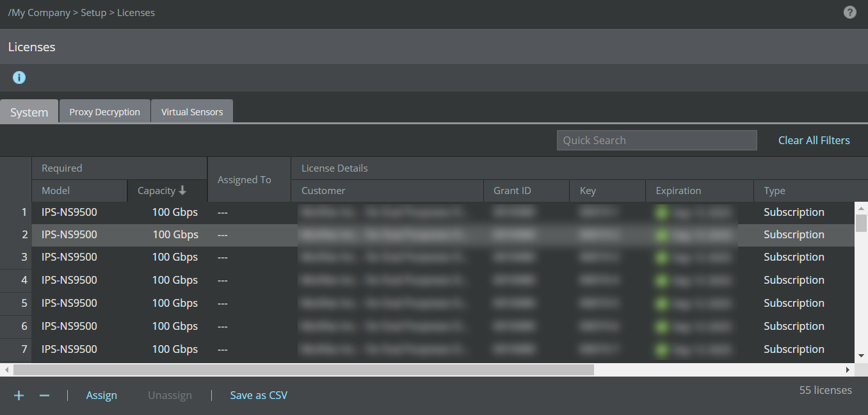This screenshot has height=415, width=868.
Task: Click the green expiration status icon in row 1
Action: (662, 213)
